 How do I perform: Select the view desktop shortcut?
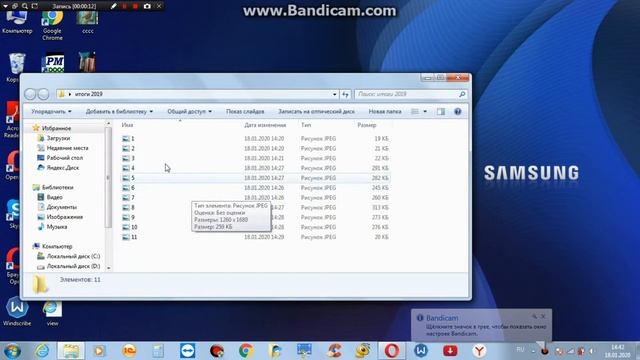tap(52, 312)
